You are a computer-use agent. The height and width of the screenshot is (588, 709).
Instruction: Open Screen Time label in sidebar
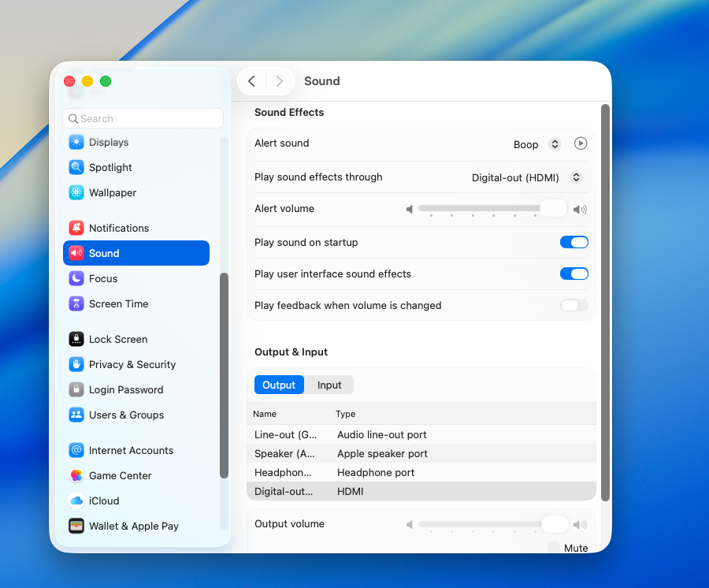coord(118,304)
